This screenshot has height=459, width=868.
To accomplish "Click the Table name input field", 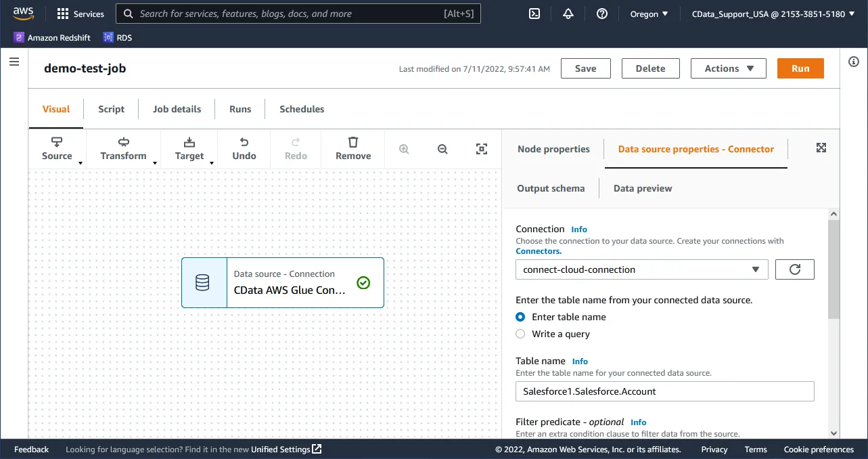I will point(664,391).
